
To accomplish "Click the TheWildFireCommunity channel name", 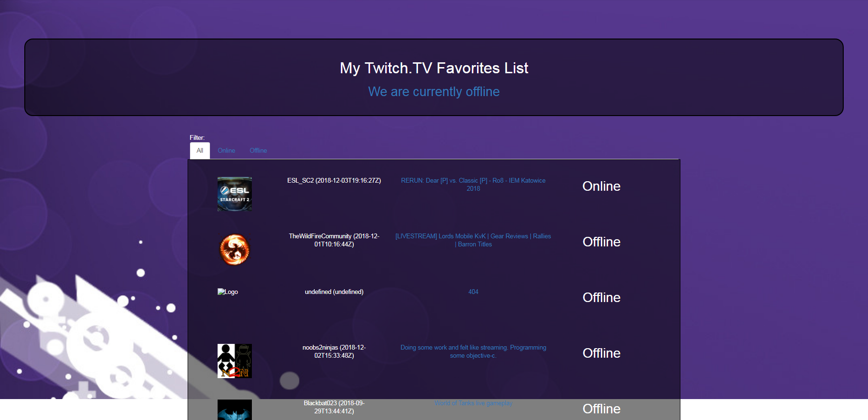I will coord(334,240).
